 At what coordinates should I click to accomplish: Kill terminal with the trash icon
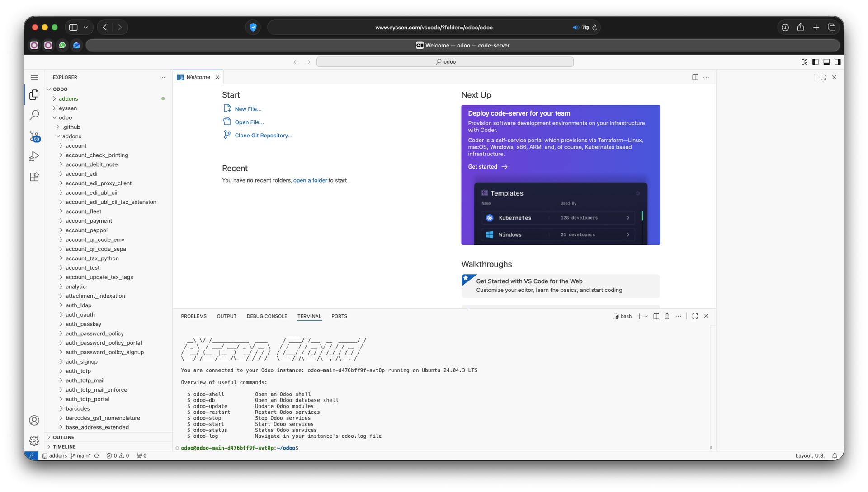(667, 316)
